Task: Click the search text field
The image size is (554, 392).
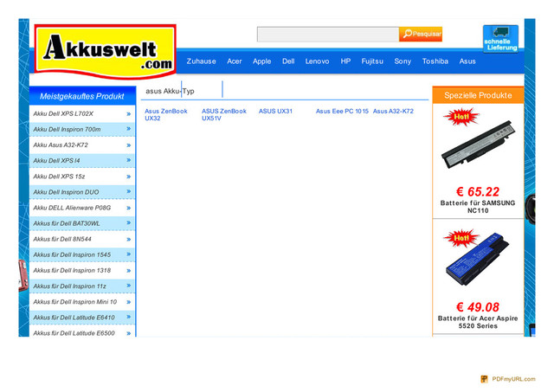Action: click(x=328, y=35)
